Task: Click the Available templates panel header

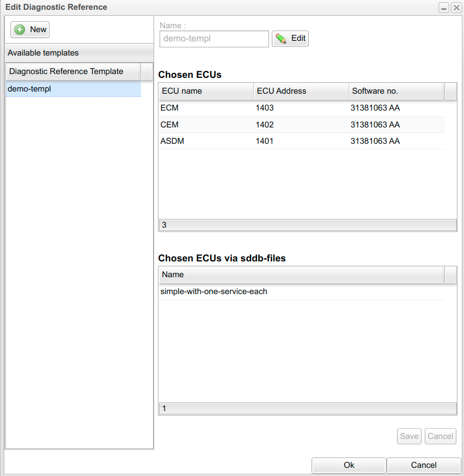Action: tap(80, 53)
